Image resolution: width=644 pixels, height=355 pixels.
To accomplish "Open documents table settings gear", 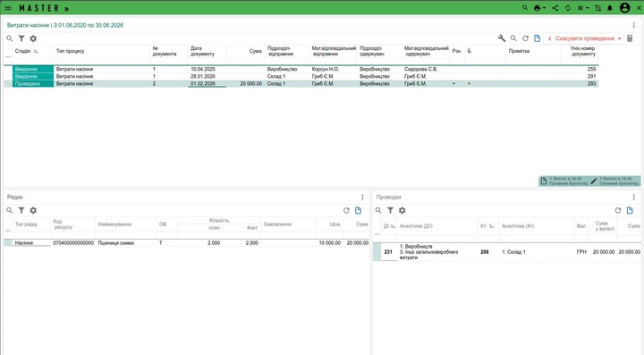I will point(33,38).
